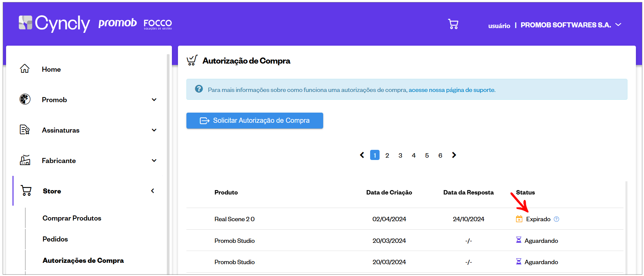Open the PROMOB SOFTWARES S.A. account dropdown

pyautogui.click(x=618, y=25)
